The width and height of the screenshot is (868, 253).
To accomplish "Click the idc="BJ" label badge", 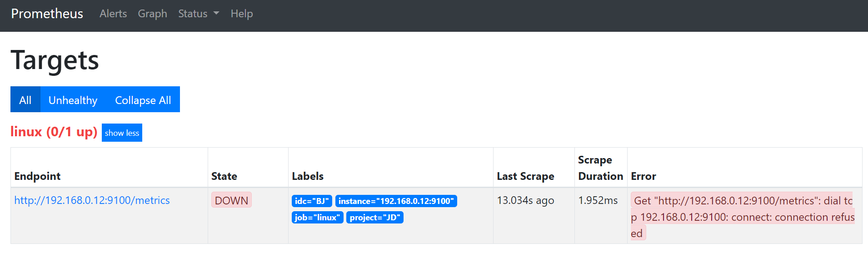I will (312, 201).
